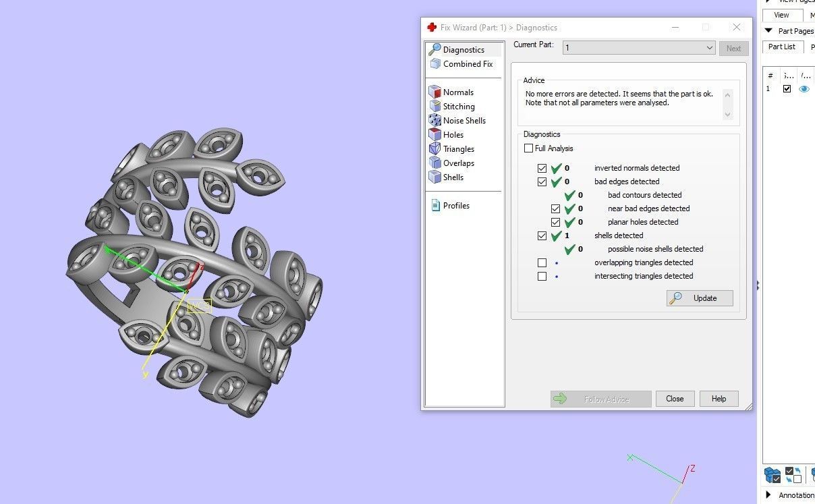
Task: Expand the collapsed View Pages panel
Action: [x=768, y=1]
